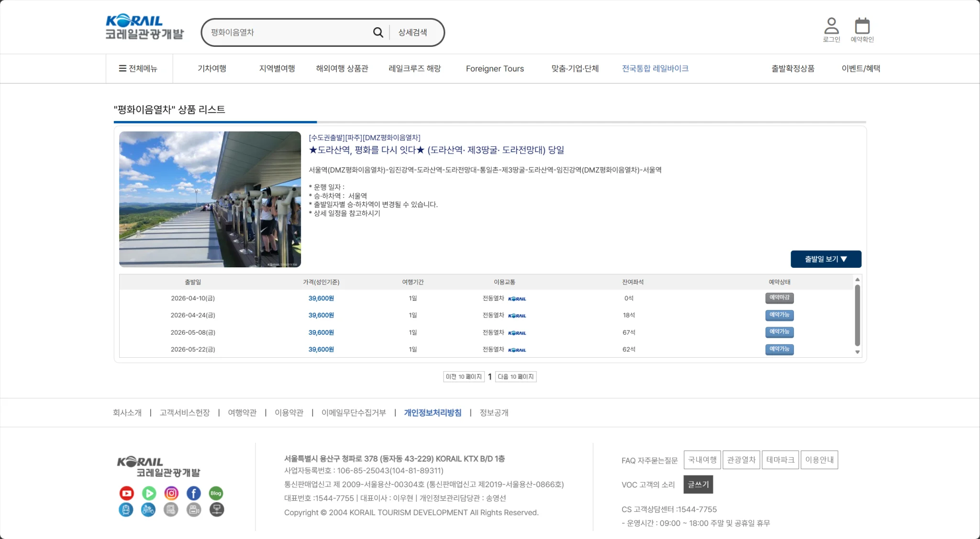Screen dimensions: 980x539
Task: Open the Facebook icon in footer
Action: pyautogui.click(x=193, y=493)
